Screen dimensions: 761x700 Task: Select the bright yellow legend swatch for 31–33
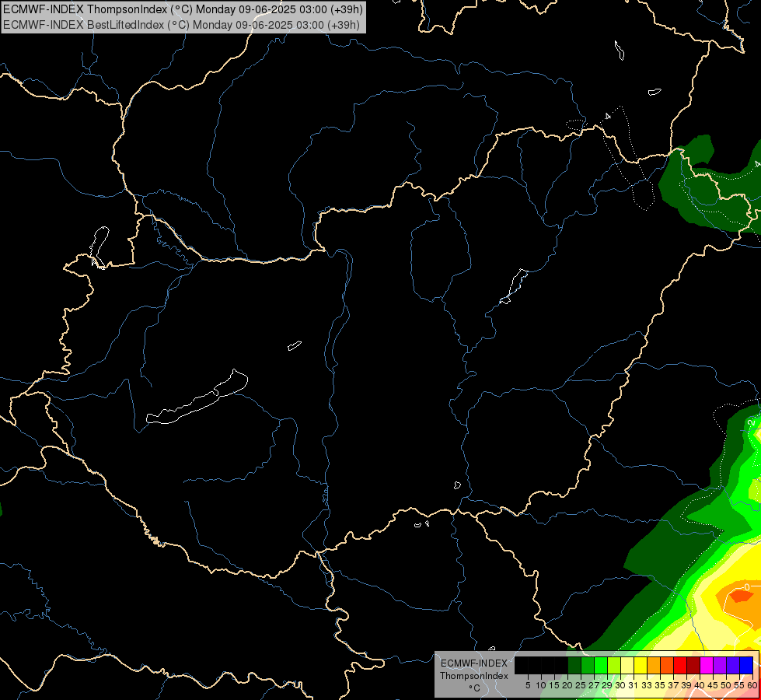641,666
